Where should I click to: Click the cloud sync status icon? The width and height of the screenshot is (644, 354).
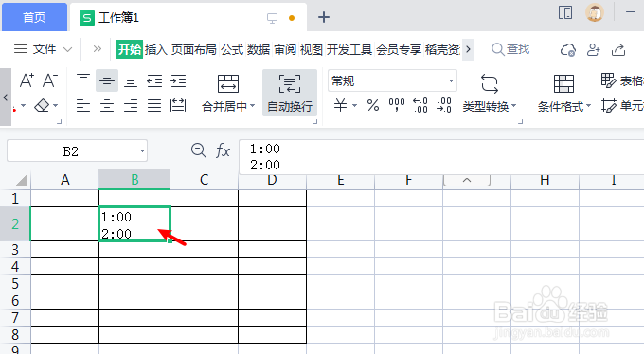pyautogui.click(x=568, y=49)
